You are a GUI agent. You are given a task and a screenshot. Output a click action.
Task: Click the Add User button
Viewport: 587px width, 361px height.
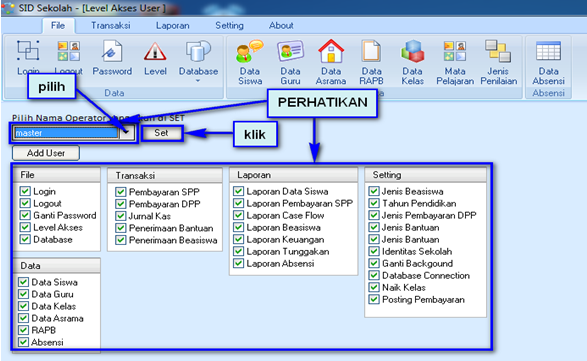click(46, 153)
